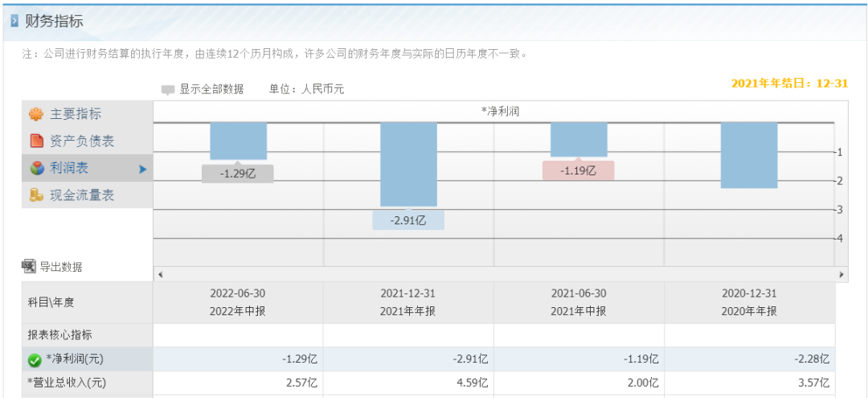Click the blue arrow icon beside 财务指标 header
The image size is (868, 398).
15,22
